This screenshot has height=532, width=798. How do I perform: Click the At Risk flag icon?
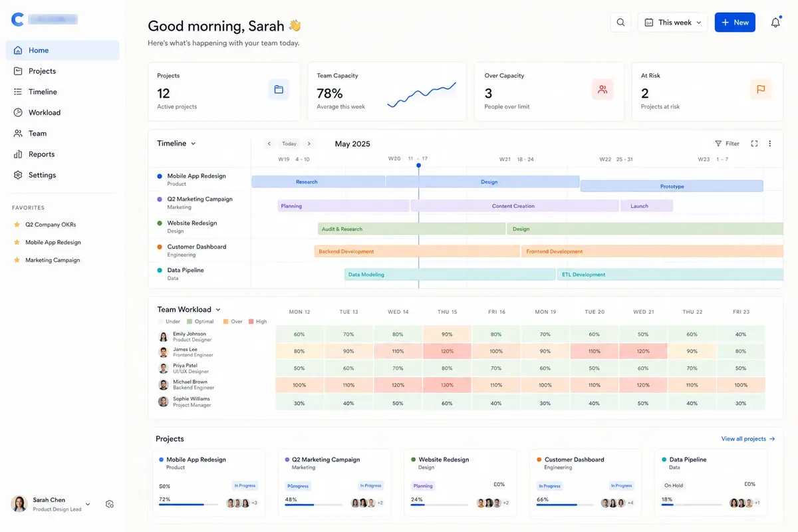coord(761,89)
